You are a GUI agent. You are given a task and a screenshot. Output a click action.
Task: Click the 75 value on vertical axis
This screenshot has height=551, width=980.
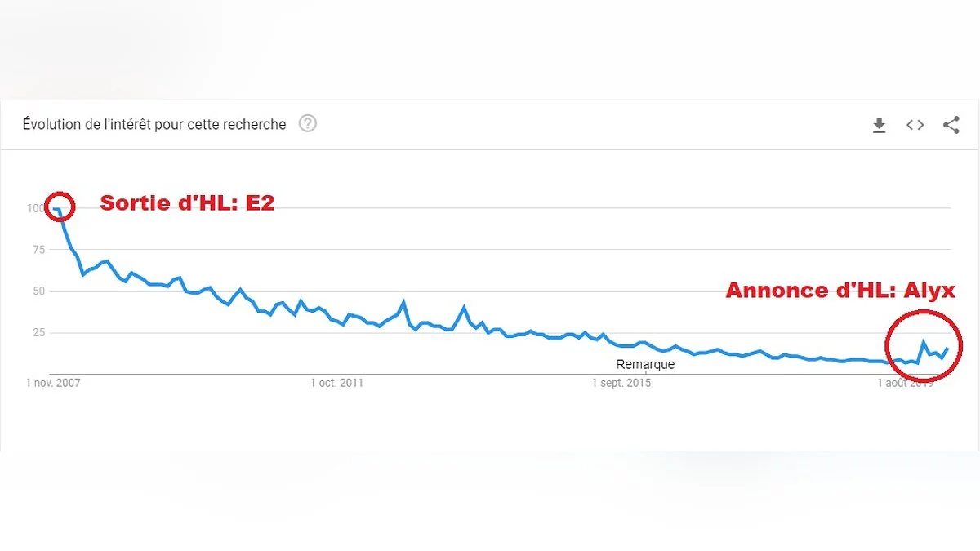click(x=38, y=250)
